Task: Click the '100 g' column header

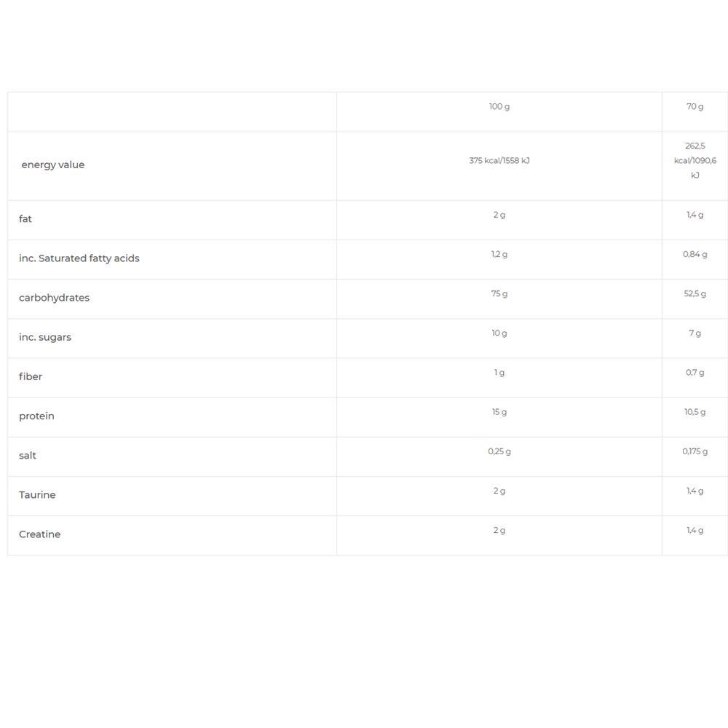Action: (x=499, y=107)
